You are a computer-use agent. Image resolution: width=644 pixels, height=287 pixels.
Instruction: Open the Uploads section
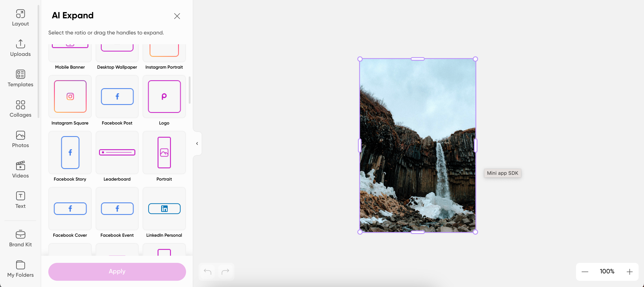pos(20,48)
